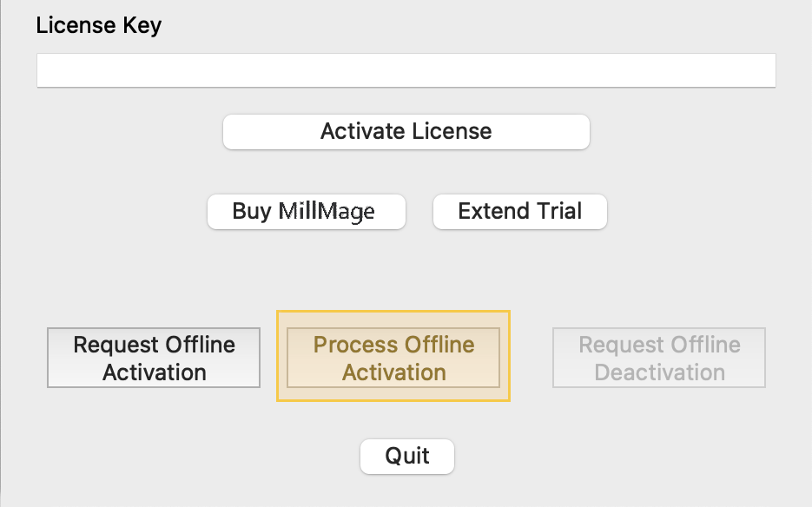Click the highlighted Process Offline Activation button
This screenshot has height=507, width=812.
tap(393, 358)
